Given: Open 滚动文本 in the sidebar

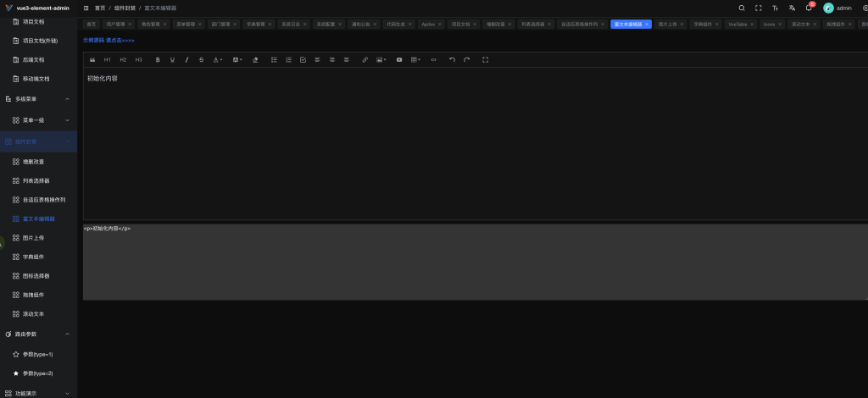Looking at the screenshot, I should (x=38, y=313).
